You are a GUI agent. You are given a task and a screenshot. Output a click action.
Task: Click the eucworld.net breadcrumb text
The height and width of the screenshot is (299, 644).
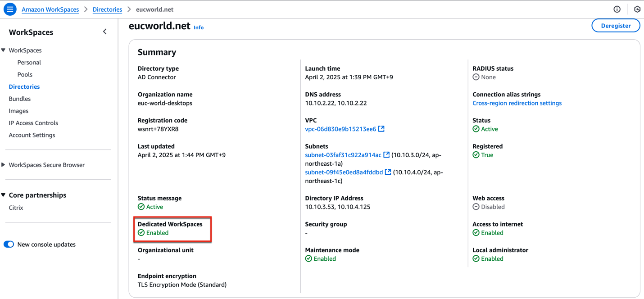pyautogui.click(x=154, y=9)
